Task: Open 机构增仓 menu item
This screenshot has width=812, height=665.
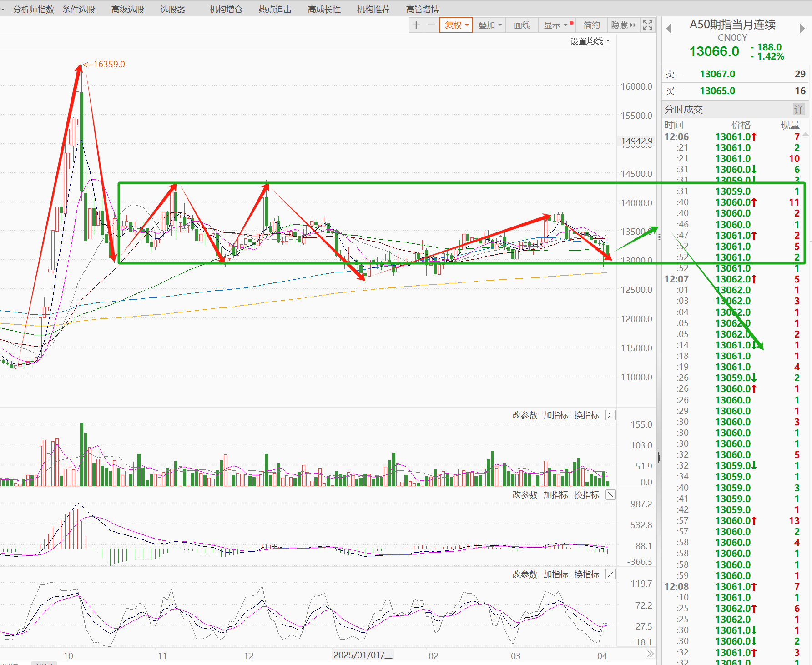Action: tap(226, 10)
